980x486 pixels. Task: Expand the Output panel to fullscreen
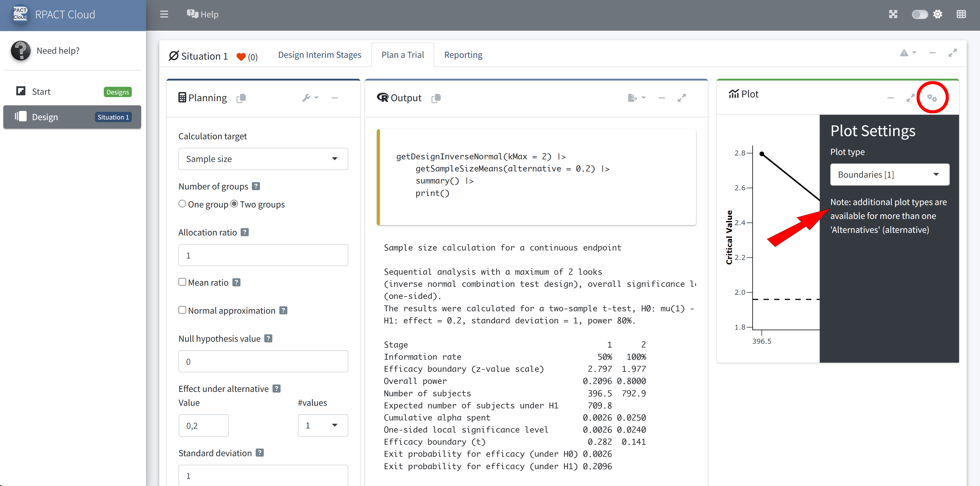pos(681,98)
